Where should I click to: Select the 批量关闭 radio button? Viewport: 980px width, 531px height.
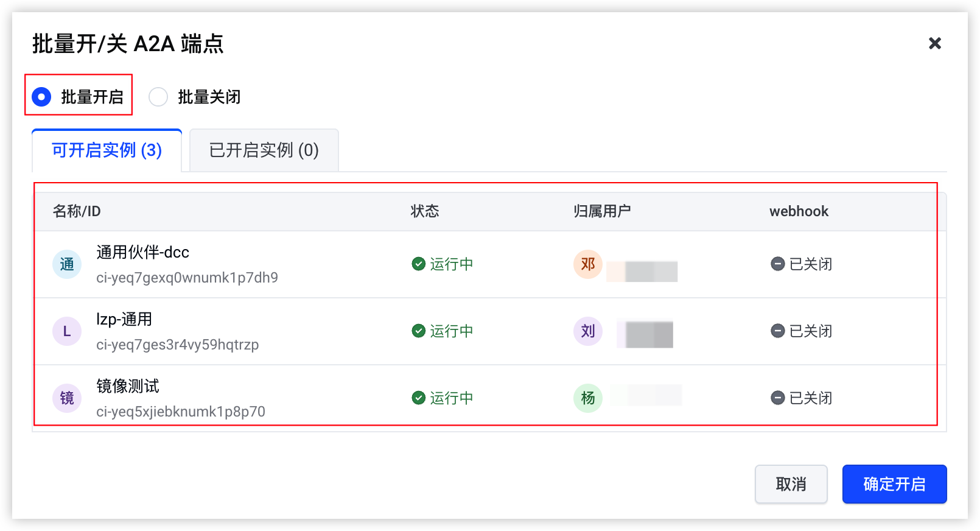(x=158, y=97)
